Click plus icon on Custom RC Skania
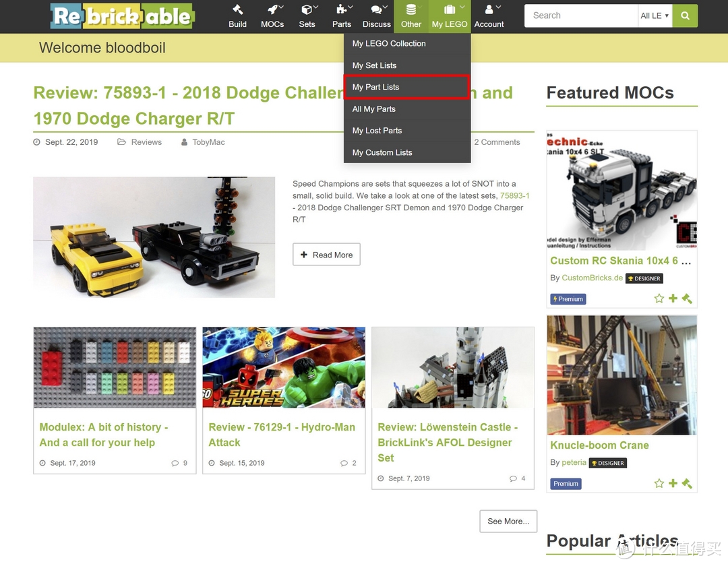The height and width of the screenshot is (566, 728). [x=673, y=298]
